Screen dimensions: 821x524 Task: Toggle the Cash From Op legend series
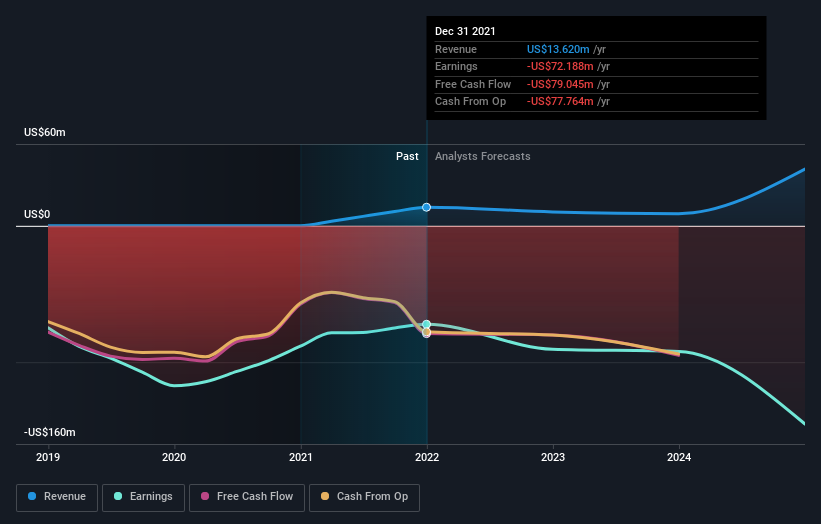tap(364, 497)
